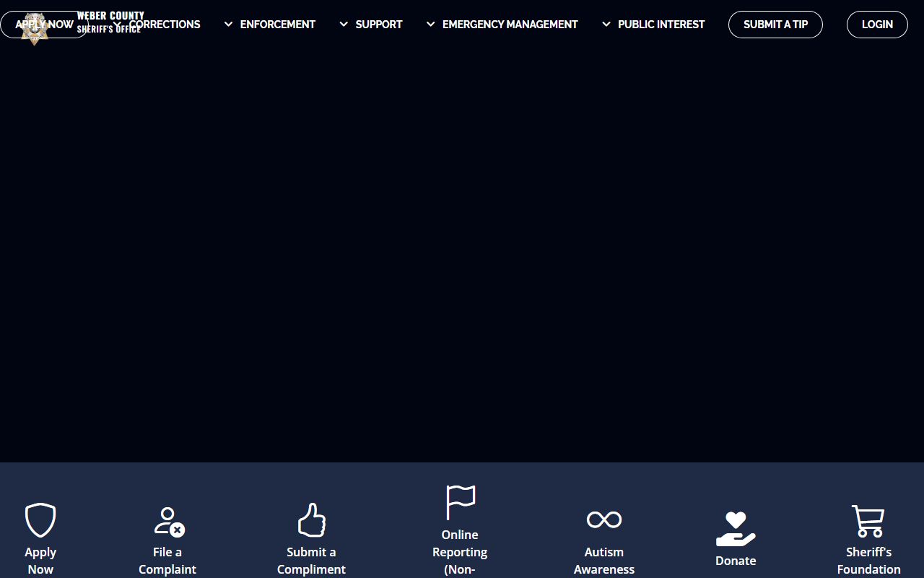Open Sheriff's Foundation shopping cart icon
This screenshot has height=578, width=924.
pyautogui.click(x=868, y=521)
